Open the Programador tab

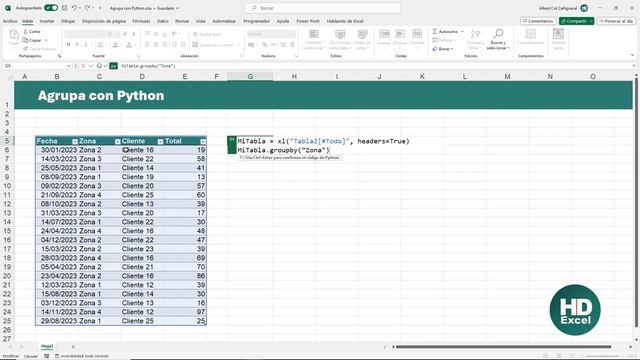pyautogui.click(x=257, y=21)
